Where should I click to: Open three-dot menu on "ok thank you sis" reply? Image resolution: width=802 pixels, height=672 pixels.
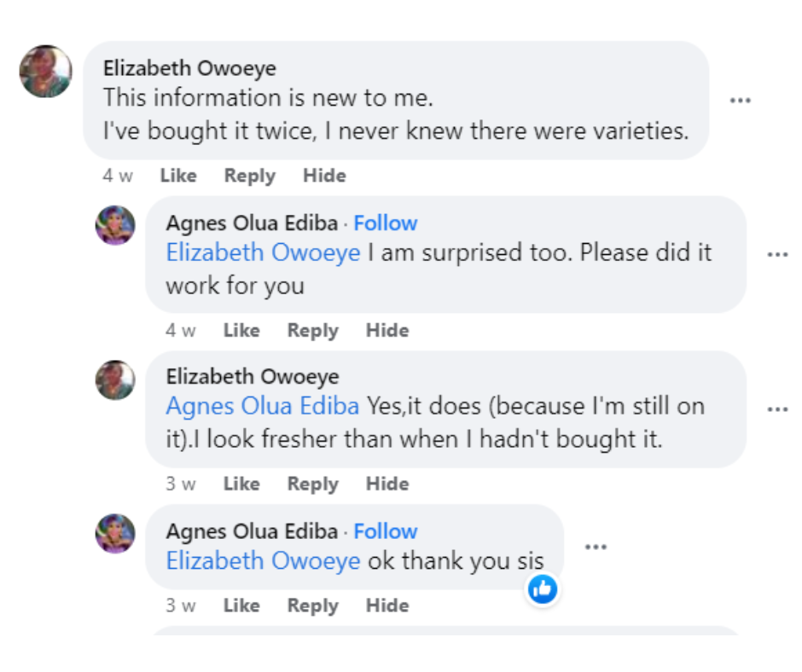[596, 547]
